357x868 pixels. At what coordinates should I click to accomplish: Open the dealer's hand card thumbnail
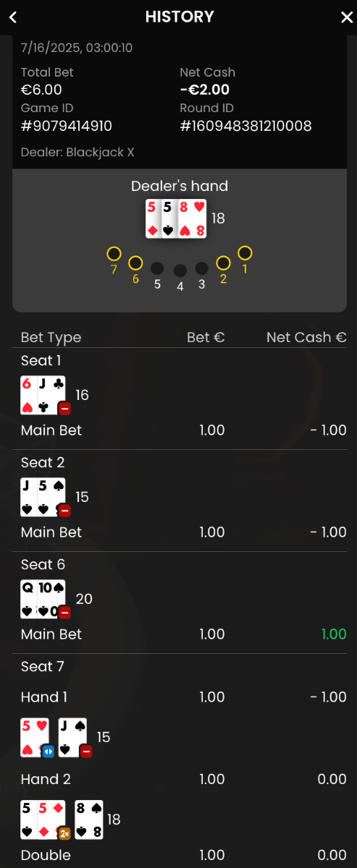pos(176,218)
